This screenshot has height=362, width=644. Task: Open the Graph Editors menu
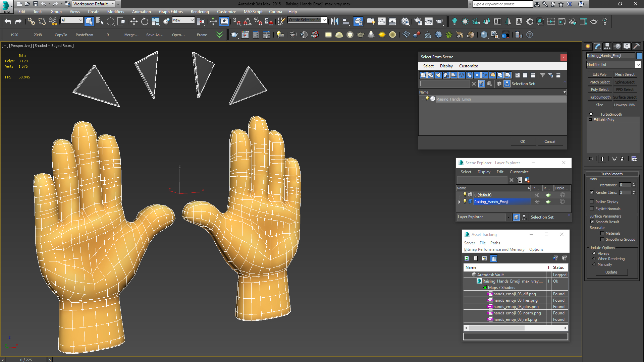pyautogui.click(x=171, y=12)
